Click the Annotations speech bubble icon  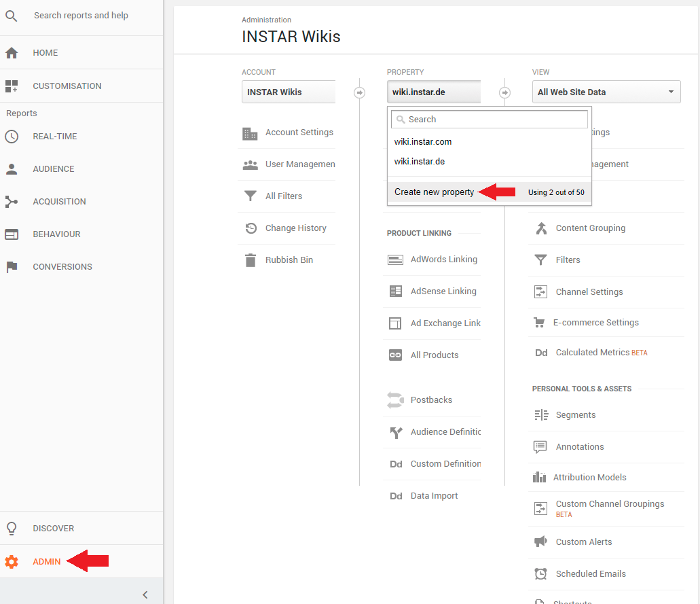(540, 447)
